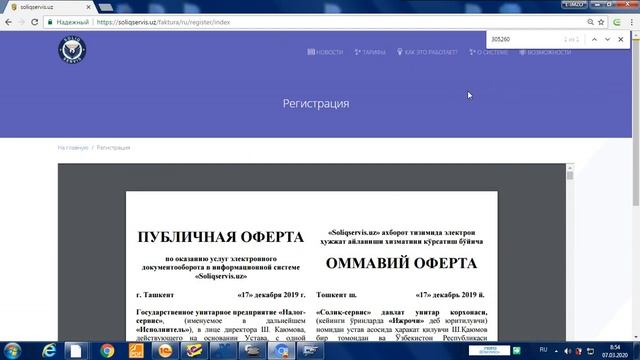Click the address bar URL soliqservis.uz
Screen dimensions: 640x360
(x=163, y=22)
